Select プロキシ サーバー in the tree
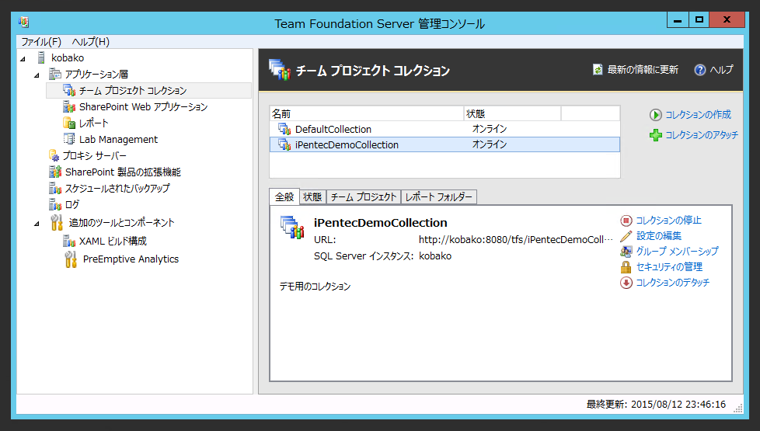The width and height of the screenshot is (760, 431). 95,156
